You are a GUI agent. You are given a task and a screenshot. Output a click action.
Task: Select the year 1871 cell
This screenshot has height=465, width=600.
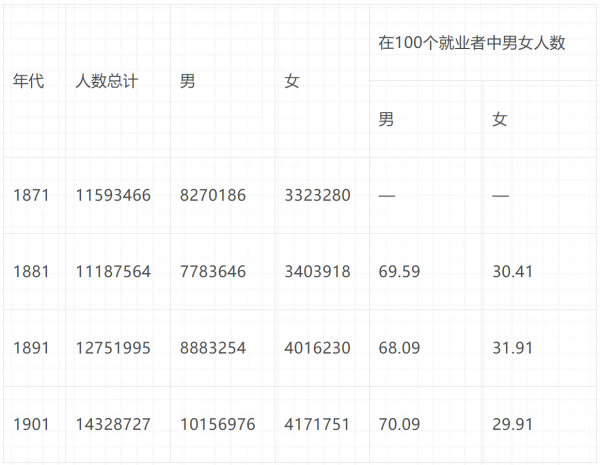click(x=34, y=195)
